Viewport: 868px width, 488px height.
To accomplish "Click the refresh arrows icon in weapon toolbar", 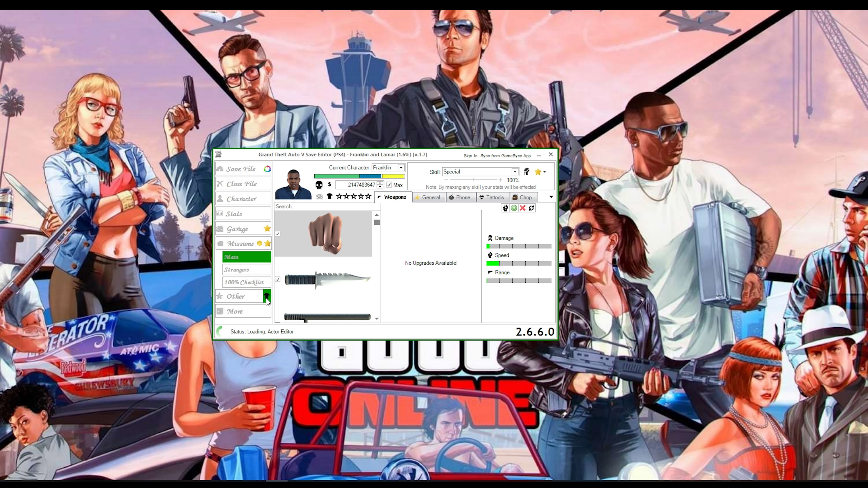I will point(531,208).
